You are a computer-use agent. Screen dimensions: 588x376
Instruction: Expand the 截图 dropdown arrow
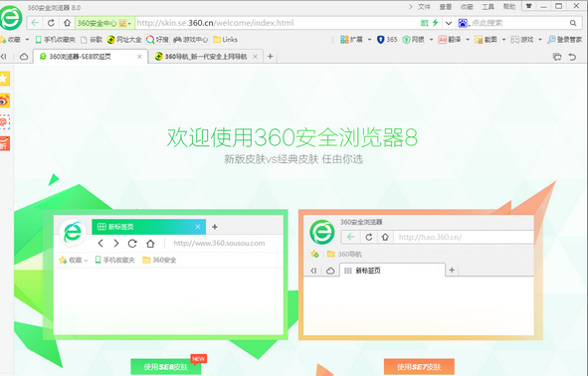[x=503, y=40]
